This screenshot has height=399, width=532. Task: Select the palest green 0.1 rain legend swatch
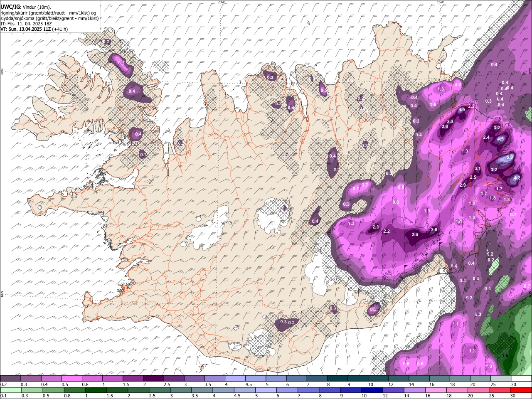click(x=10, y=390)
